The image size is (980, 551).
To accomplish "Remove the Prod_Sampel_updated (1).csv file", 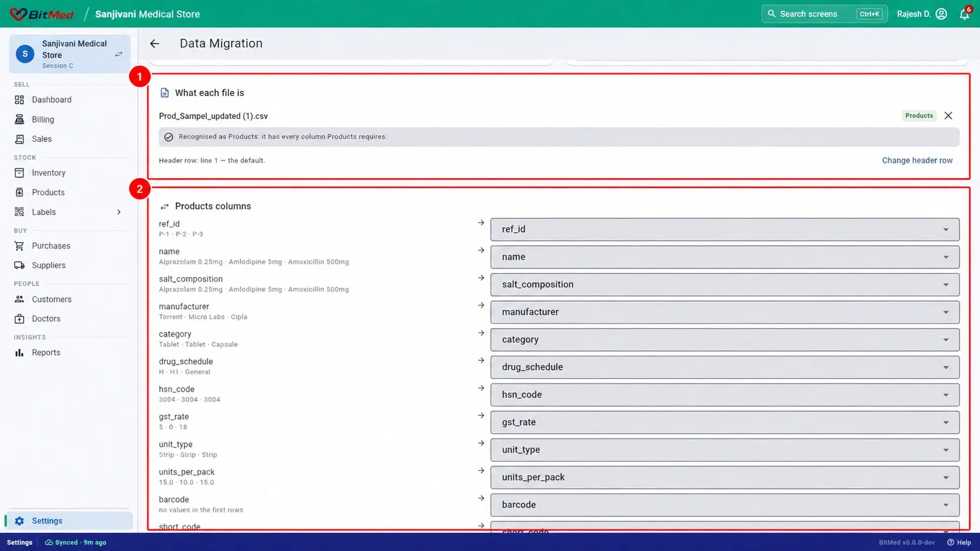I will [x=948, y=115].
